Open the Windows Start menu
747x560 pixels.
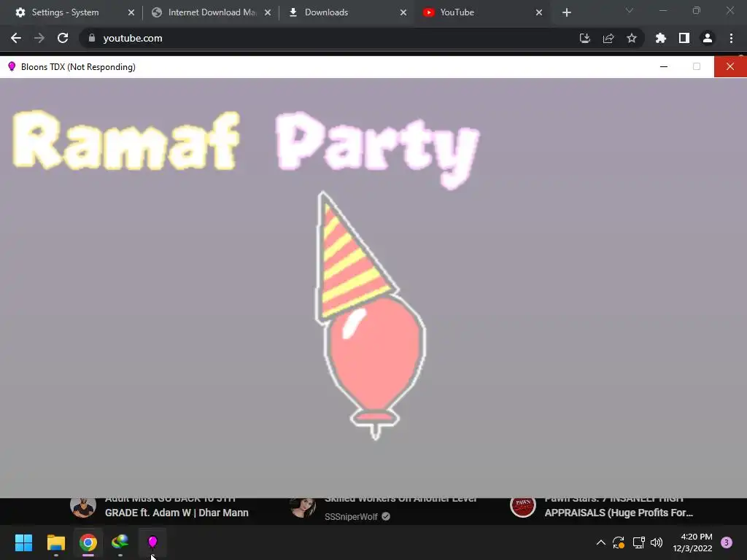pyautogui.click(x=23, y=542)
